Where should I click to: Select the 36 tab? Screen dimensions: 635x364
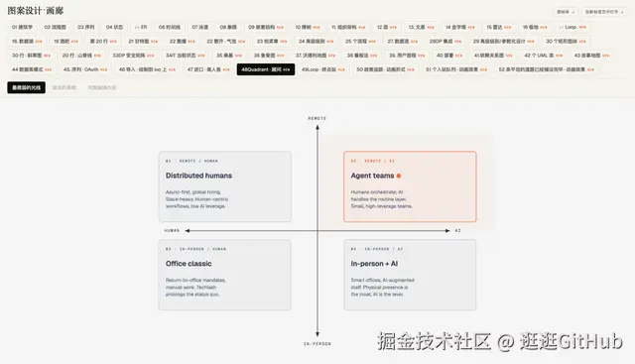point(269,56)
